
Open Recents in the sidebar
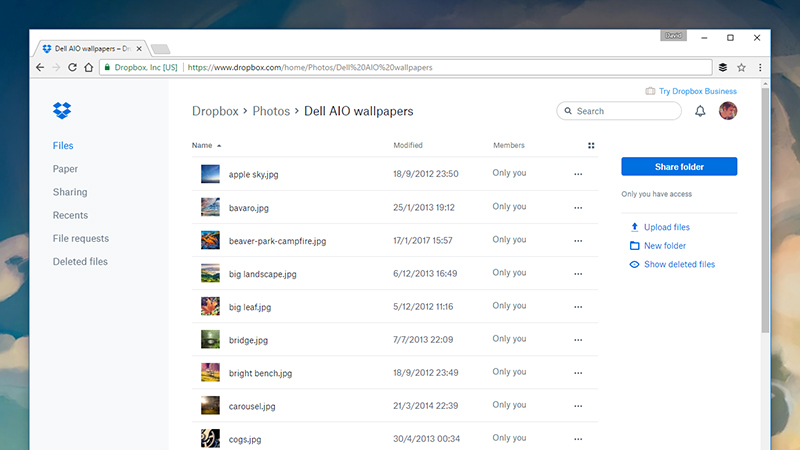[x=70, y=215]
